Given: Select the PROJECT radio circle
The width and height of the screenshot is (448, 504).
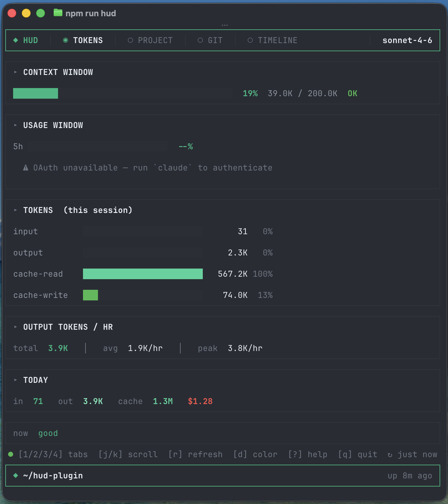Looking at the screenshot, I should coord(130,40).
